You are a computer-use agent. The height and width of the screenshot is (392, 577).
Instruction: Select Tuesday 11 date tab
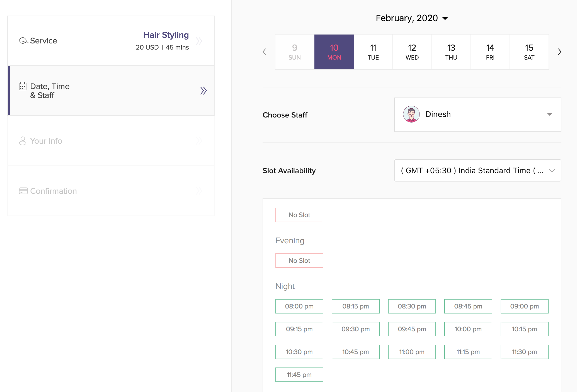(x=373, y=52)
